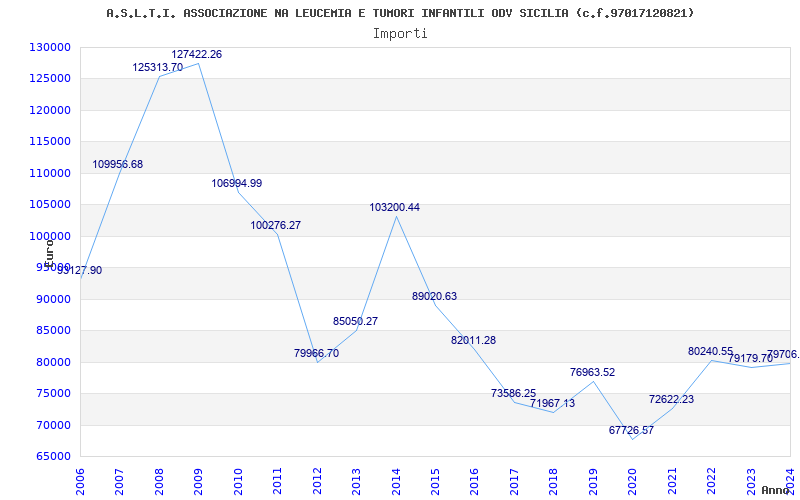This screenshot has width=800, height=500.
Task: Click the data label 67726.57
Action: pyautogui.click(x=631, y=430)
